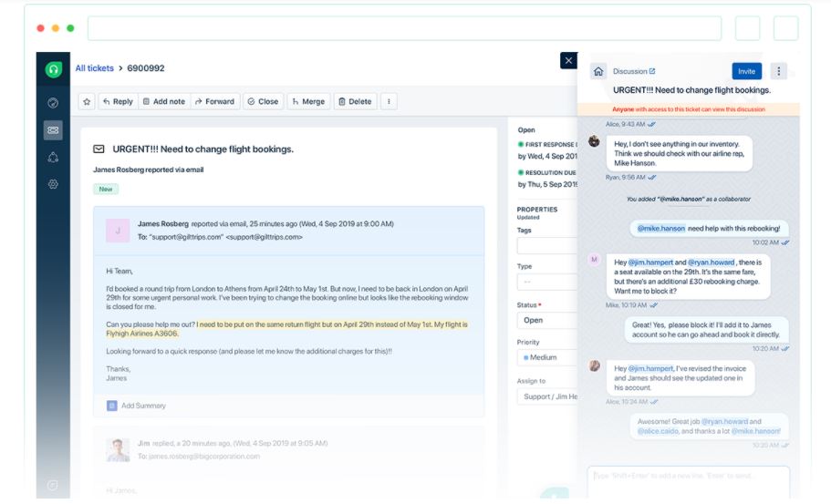Open the Status dropdown showing Open
The width and height of the screenshot is (831, 504).
tap(547, 320)
